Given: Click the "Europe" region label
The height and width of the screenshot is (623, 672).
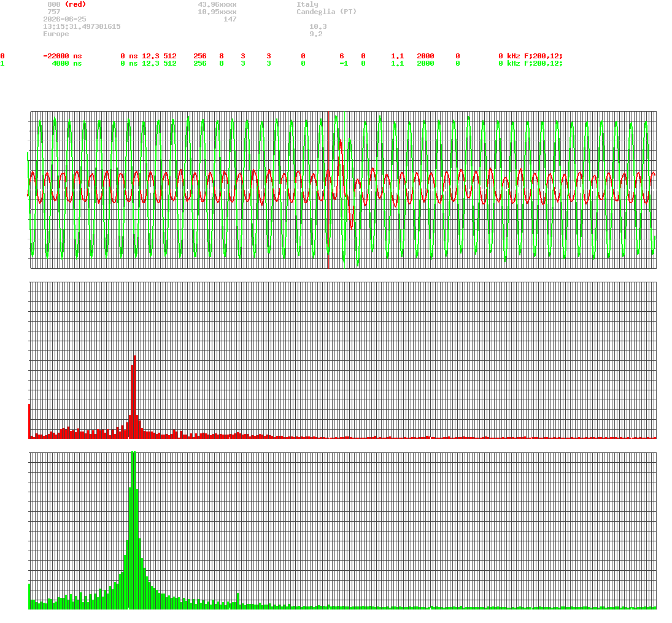Looking at the screenshot, I should pos(56,34).
